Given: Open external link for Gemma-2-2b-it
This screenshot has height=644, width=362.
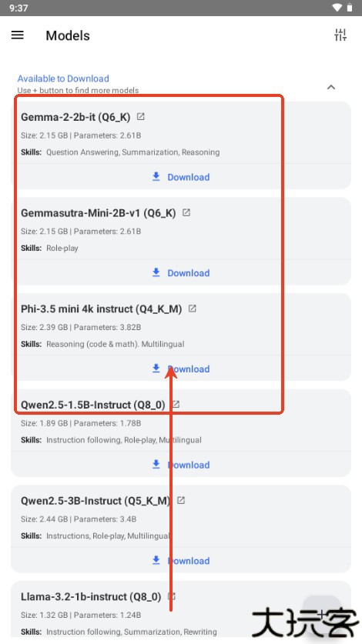Looking at the screenshot, I should coord(141,117).
